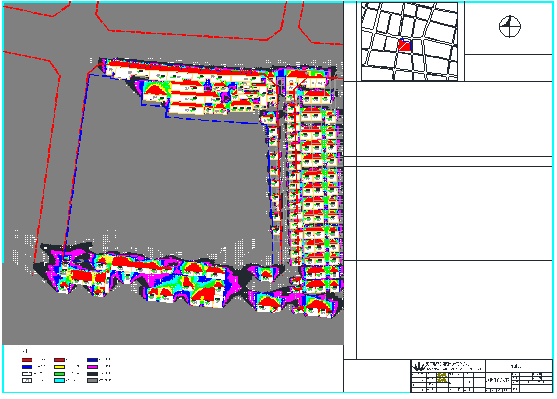Screen dimensions: 557x399
Task: Select the dark black legend color swatch
Action: click(x=92, y=373)
